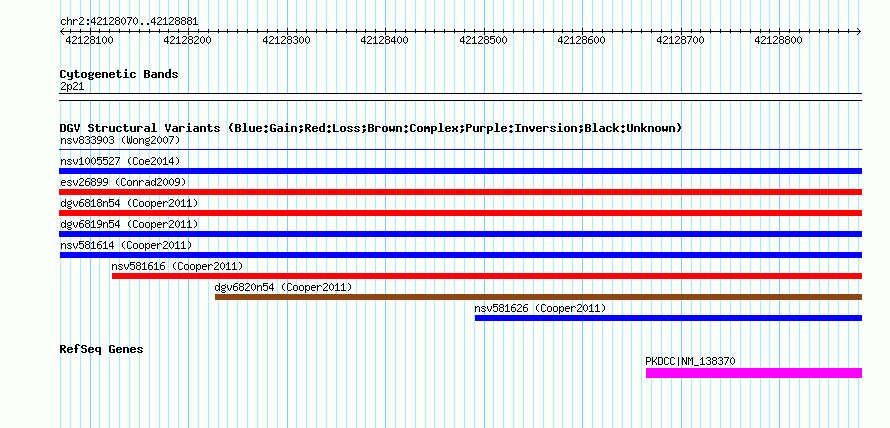Click ruler position 42128700
The width and height of the screenshot is (890, 428).
tap(681, 40)
